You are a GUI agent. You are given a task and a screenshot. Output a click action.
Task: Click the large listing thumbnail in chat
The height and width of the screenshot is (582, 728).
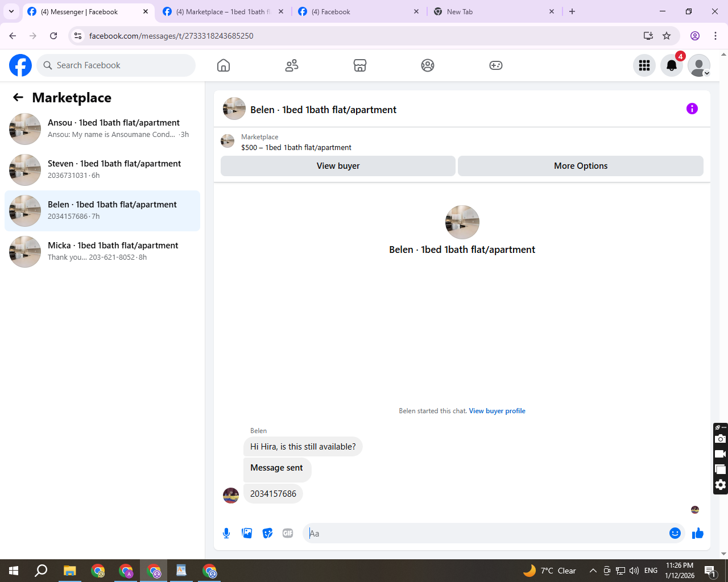462,222
